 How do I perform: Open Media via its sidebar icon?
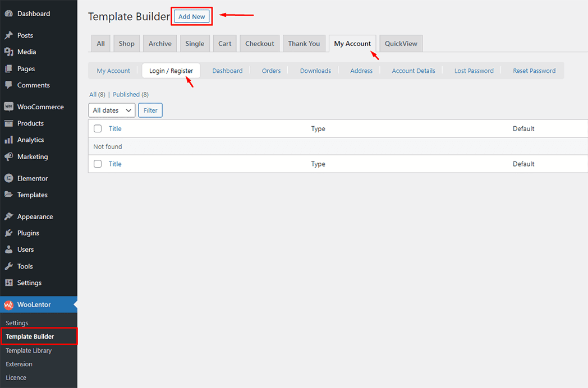8,52
